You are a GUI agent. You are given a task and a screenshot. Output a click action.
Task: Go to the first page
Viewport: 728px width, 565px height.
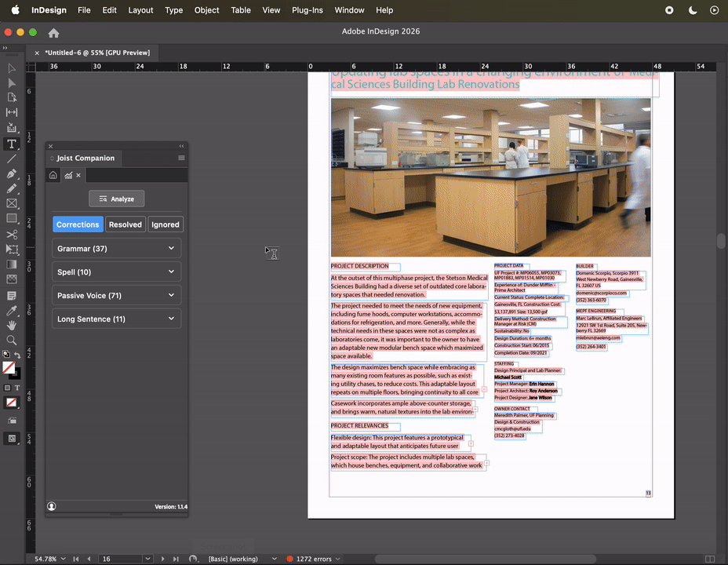75,559
